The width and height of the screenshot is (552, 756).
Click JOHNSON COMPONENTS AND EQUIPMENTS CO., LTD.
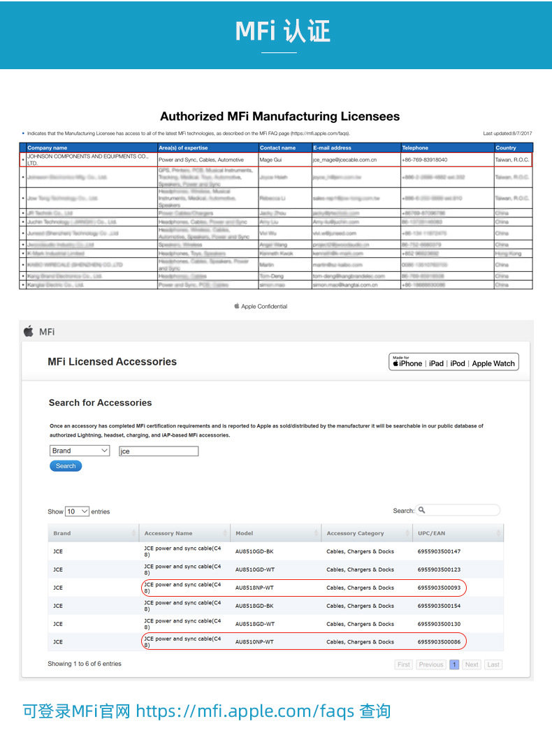(88, 159)
